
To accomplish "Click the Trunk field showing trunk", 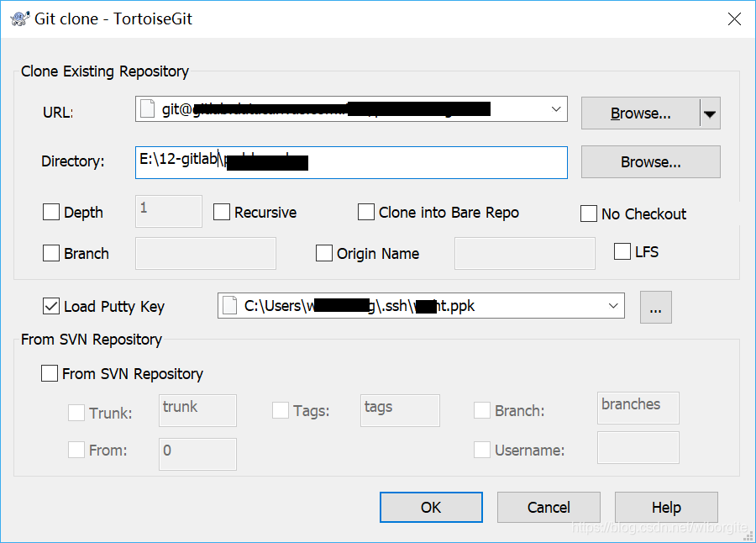I will 197,410.
